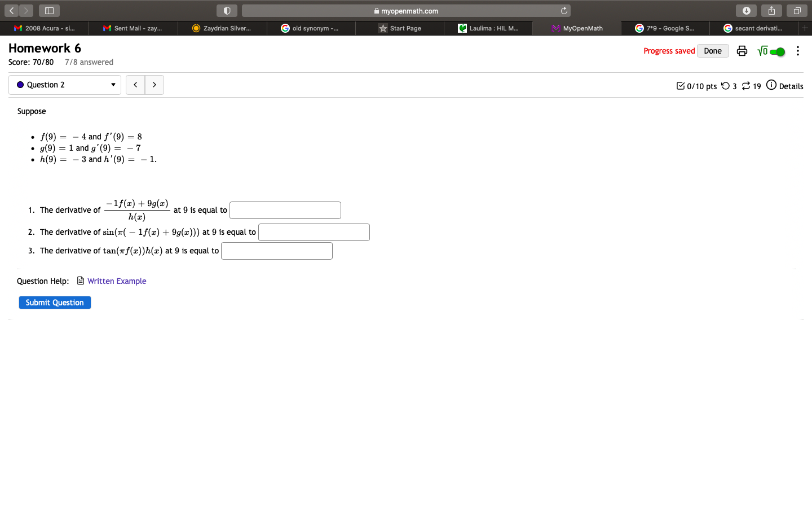This screenshot has height=508, width=812.
Task: Open the privacy shield report icon
Action: point(227,11)
